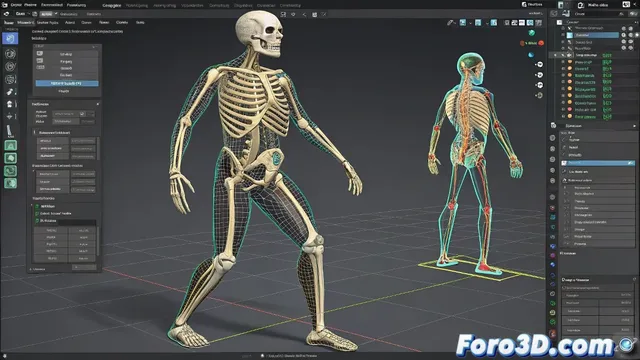Select the blue highlighted row in properties list
Image resolution: width=640 pixels, height=360 pixels.
pyautogui.click(x=598, y=163)
